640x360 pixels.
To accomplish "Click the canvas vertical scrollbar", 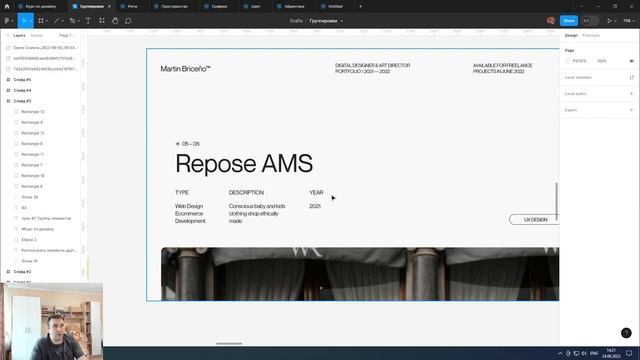I will tap(556, 201).
